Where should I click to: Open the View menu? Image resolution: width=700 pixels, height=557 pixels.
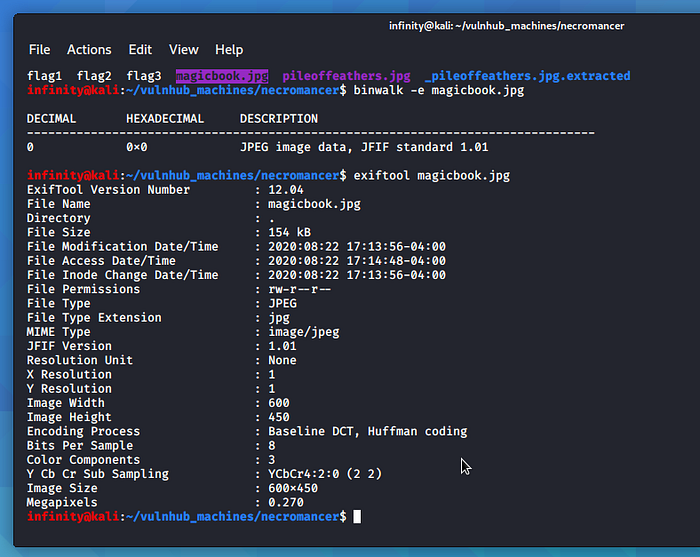coord(184,50)
